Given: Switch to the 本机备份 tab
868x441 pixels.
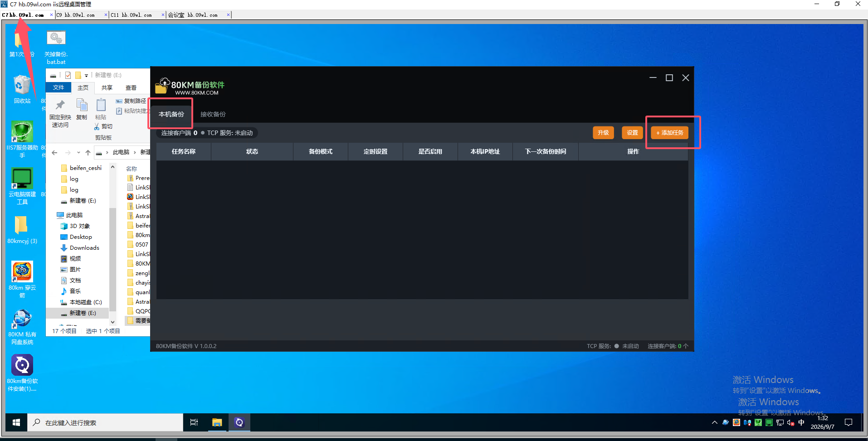Looking at the screenshot, I should 171,114.
